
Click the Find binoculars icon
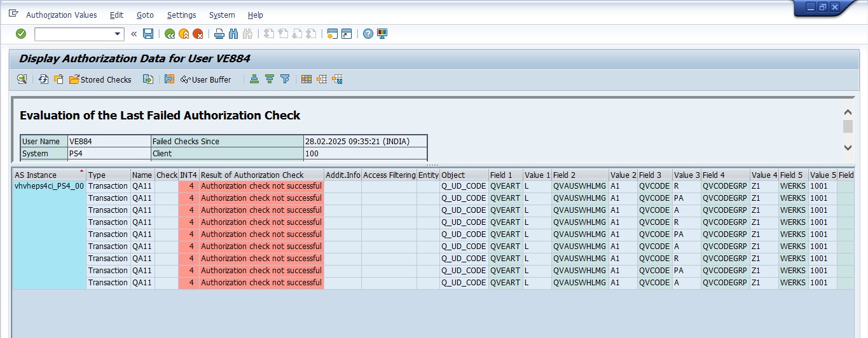coord(233,34)
